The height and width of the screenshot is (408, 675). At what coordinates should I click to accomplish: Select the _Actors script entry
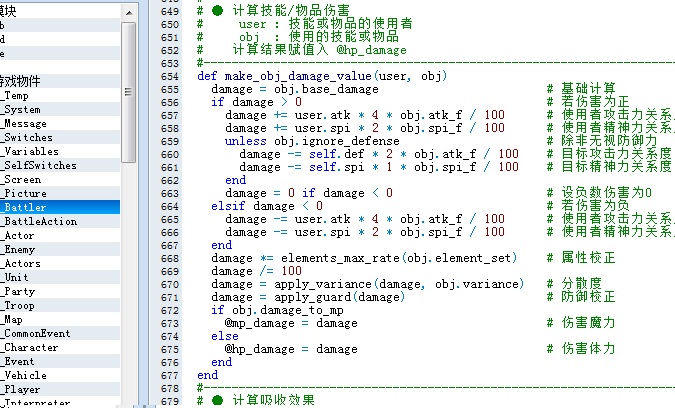click(60, 263)
